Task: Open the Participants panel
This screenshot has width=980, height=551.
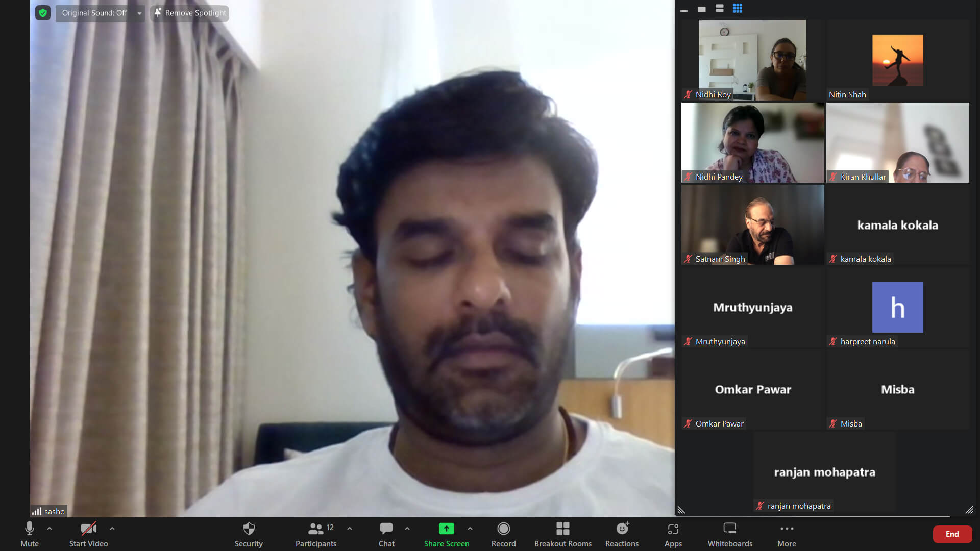Action: pos(315,534)
